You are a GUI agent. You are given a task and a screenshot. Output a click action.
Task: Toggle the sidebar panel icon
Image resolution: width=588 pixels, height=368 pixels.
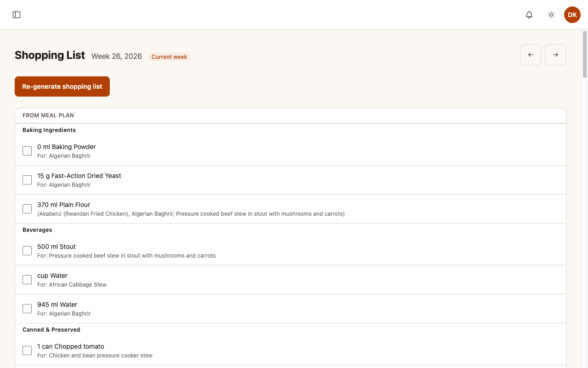coord(17,15)
